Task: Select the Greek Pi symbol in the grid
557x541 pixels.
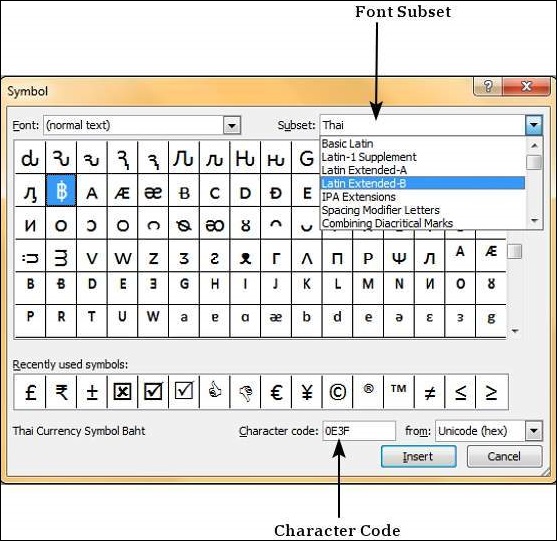Action: [337, 255]
